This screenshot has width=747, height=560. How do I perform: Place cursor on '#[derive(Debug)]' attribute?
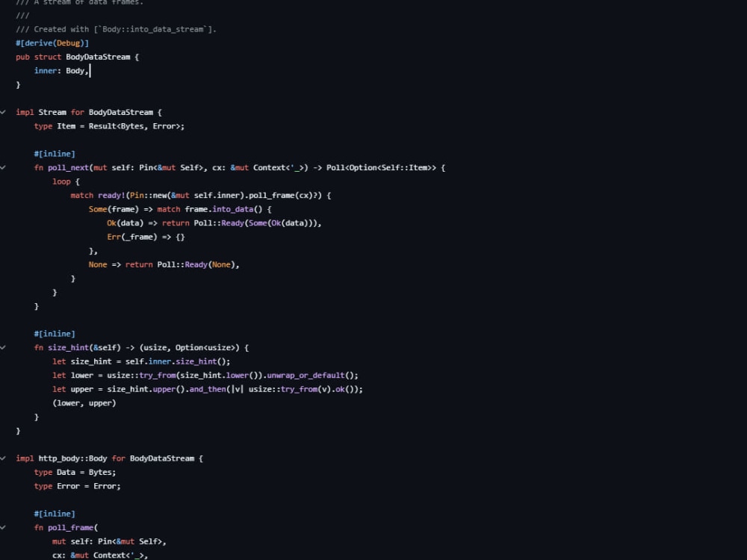click(52, 43)
